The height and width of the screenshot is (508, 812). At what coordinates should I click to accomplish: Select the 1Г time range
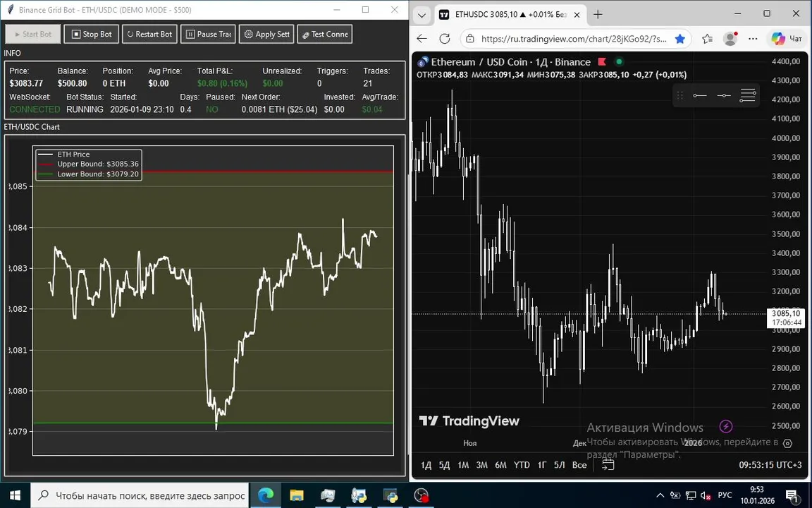tap(541, 465)
